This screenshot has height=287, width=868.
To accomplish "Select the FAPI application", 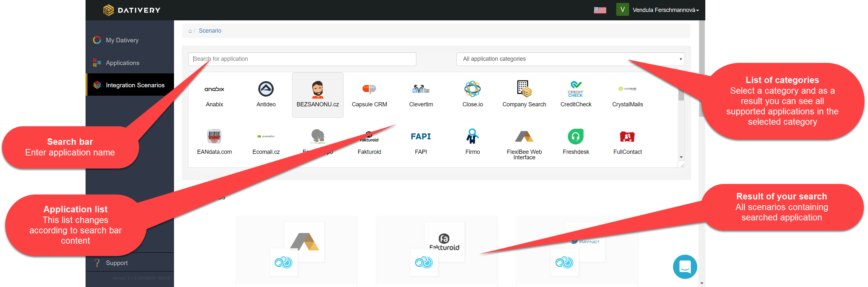I will [x=421, y=143].
